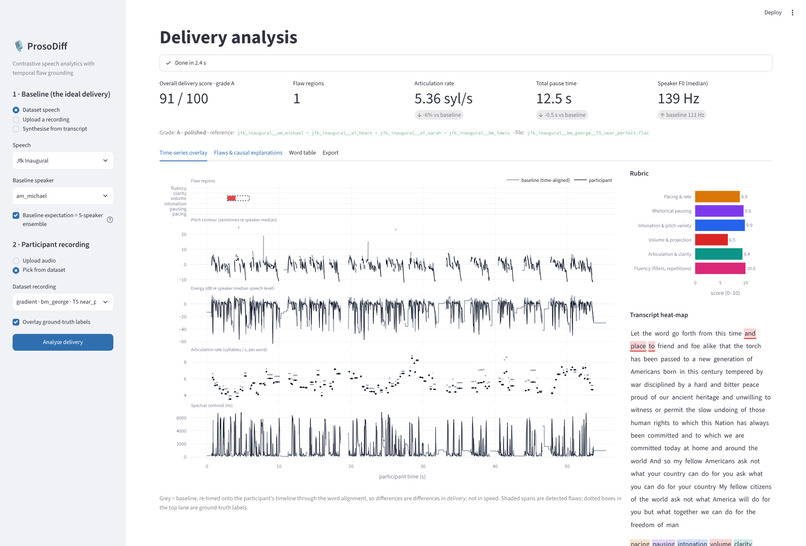Click the volume legend chip below transcript
The image size is (806, 546).
click(x=720, y=543)
